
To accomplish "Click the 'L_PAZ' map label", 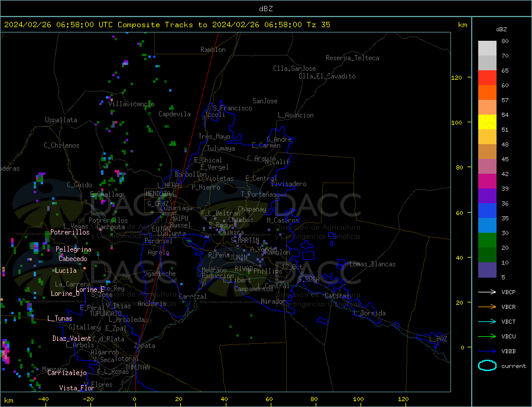I will [438, 339].
